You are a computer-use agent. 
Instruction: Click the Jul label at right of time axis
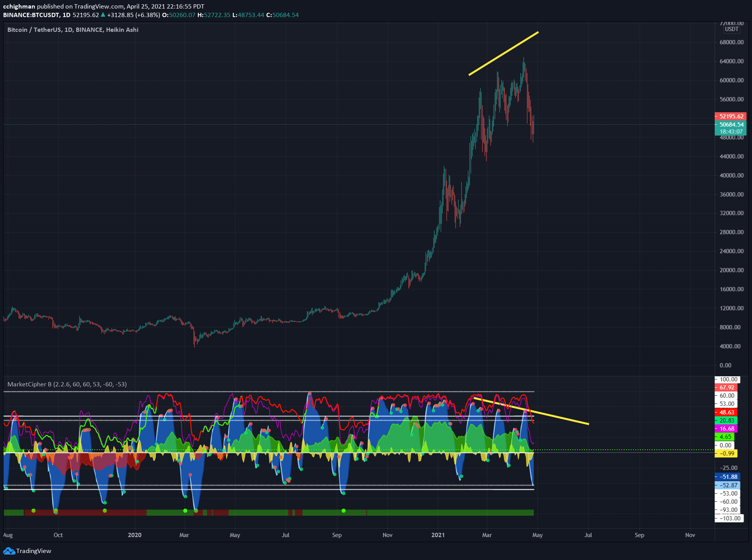click(x=588, y=535)
